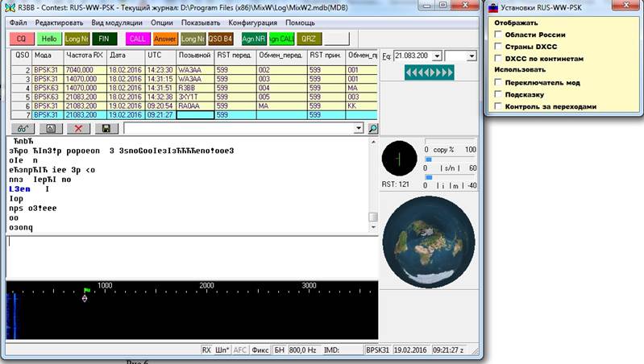
Task: Check the Контроль за переходами option
Action: (x=498, y=106)
